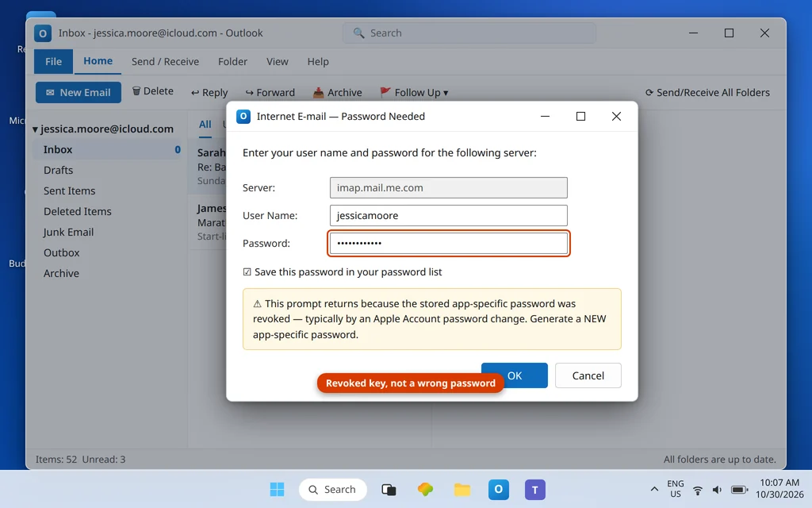Maximize the main Outlook window
Image resolution: width=812 pixels, height=508 pixels.
[x=730, y=33]
